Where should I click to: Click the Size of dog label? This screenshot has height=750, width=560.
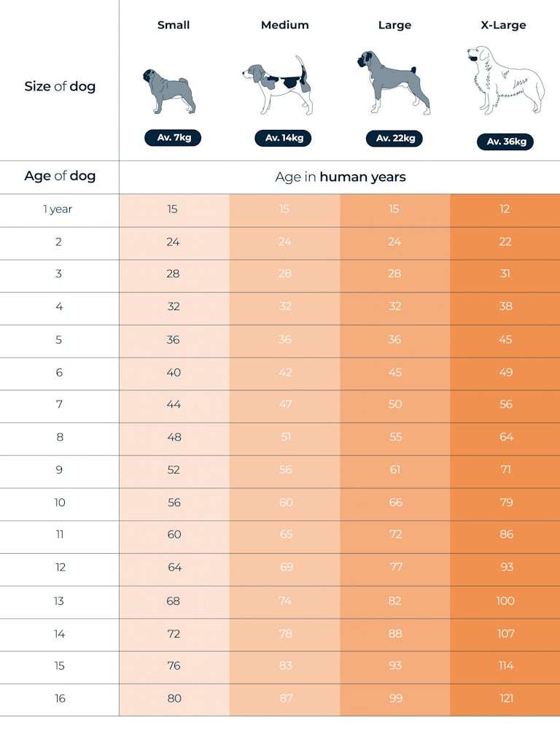tap(60, 87)
